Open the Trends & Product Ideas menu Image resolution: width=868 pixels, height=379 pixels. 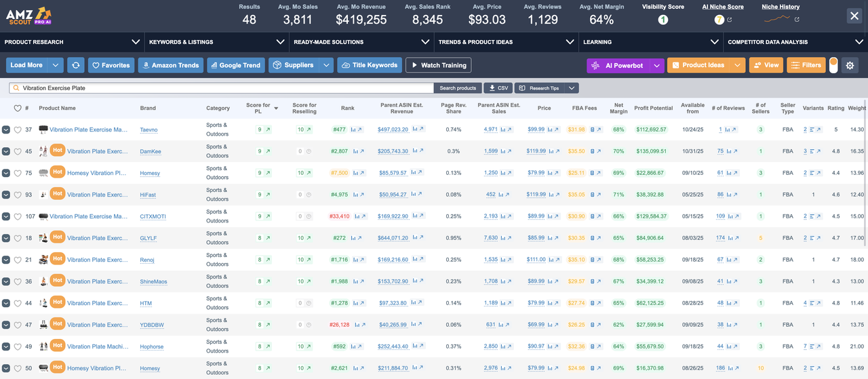pyautogui.click(x=506, y=42)
